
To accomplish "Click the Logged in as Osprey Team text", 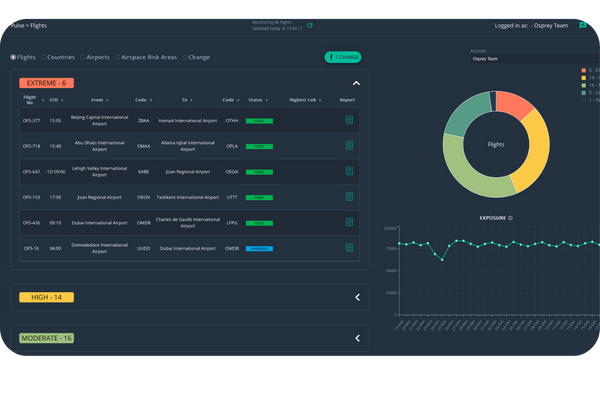I will (531, 26).
